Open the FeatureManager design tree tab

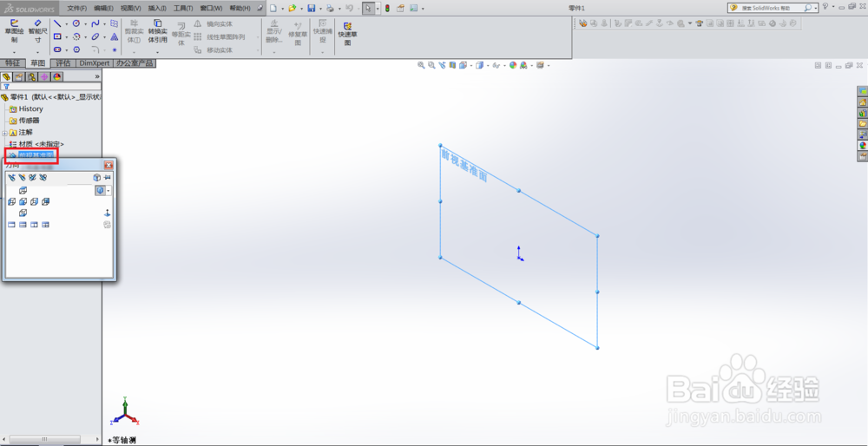(7, 76)
